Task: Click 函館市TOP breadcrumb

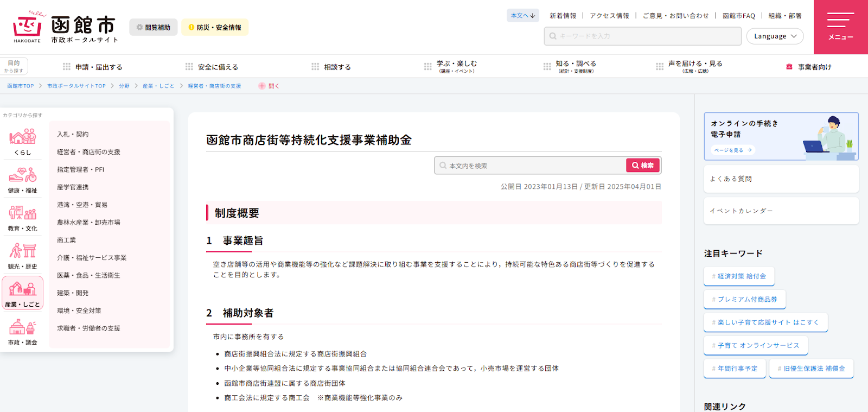Action: coord(21,86)
